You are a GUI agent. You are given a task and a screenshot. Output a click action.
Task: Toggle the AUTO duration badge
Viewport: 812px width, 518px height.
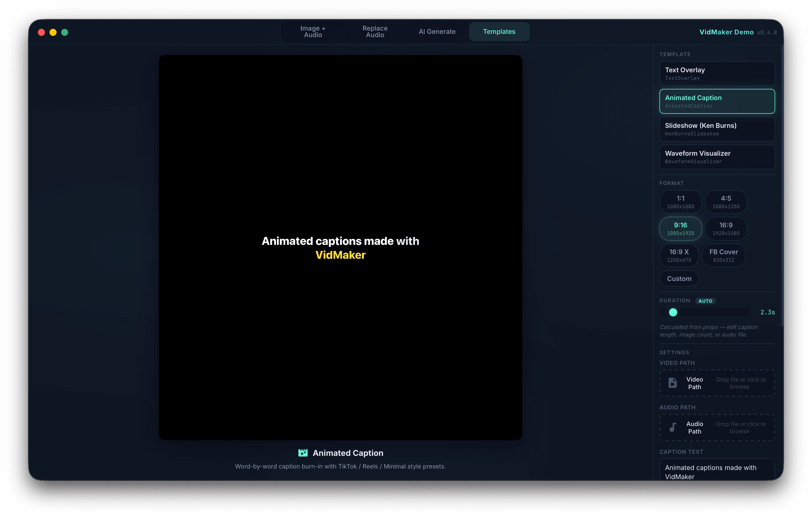[x=705, y=301]
